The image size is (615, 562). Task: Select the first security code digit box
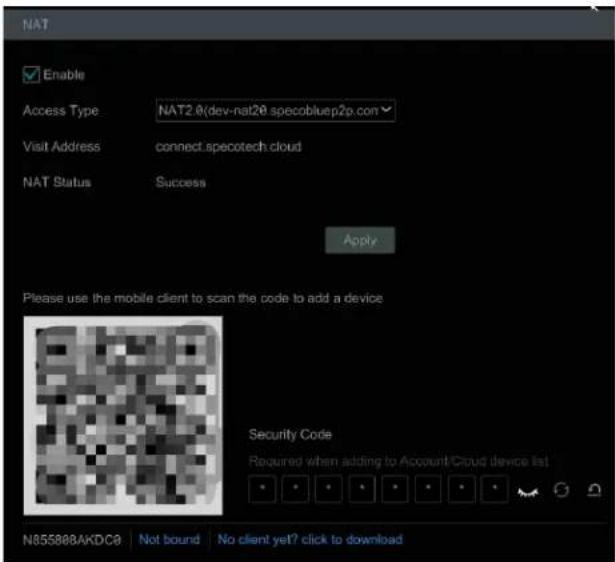coord(262,489)
